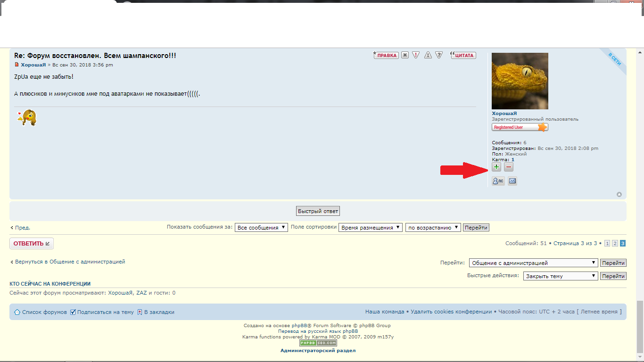Image resolution: width=644 pixels, height=362 pixels.
Task: Delete post using the X icon
Action: tap(405, 55)
